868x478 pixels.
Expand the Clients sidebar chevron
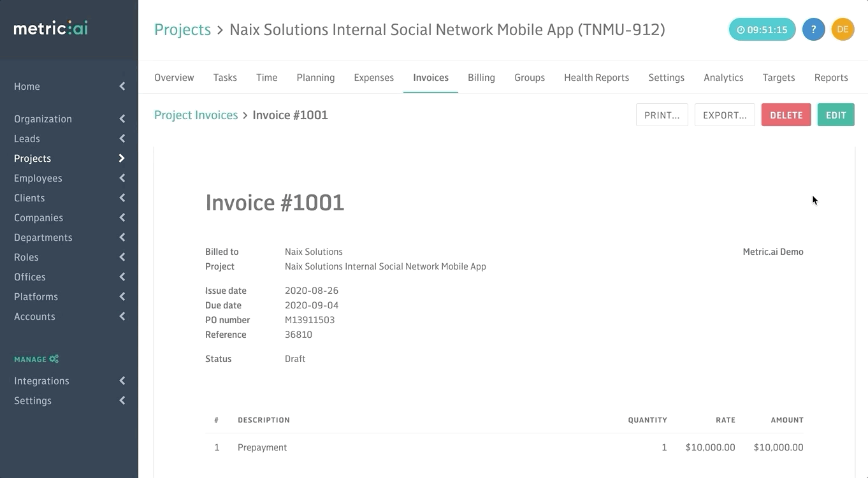point(122,198)
